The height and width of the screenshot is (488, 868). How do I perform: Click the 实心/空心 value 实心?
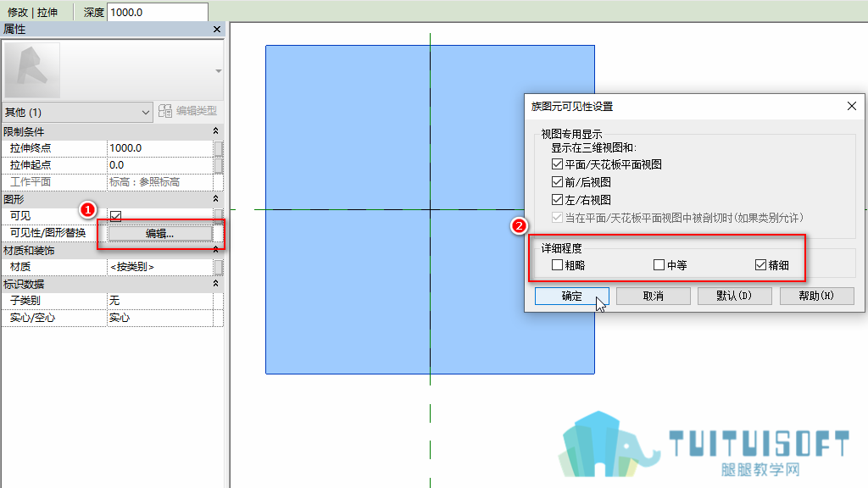[159, 318]
